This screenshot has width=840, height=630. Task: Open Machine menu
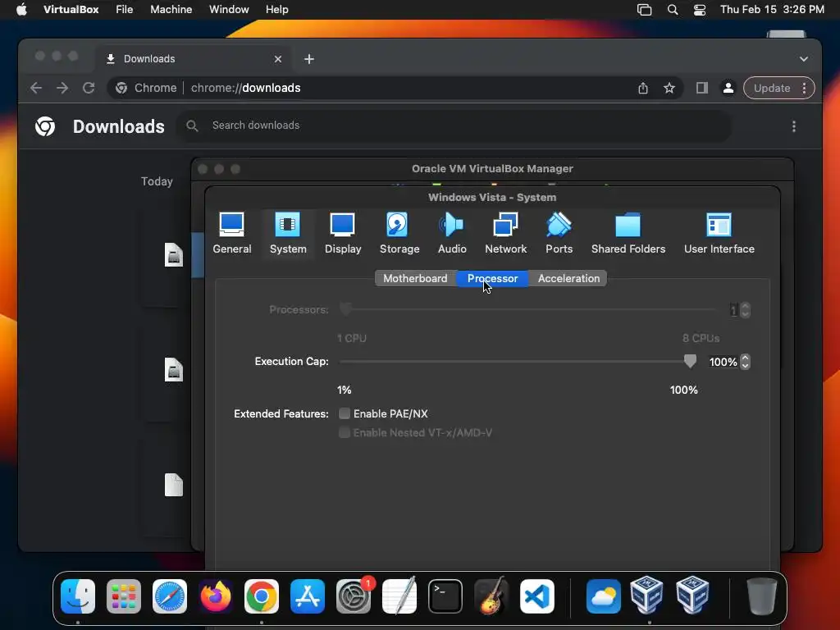[171, 10]
